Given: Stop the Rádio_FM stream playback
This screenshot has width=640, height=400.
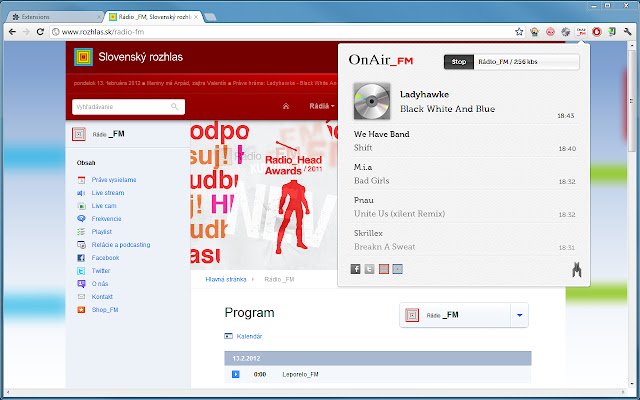Looking at the screenshot, I should pos(458,62).
